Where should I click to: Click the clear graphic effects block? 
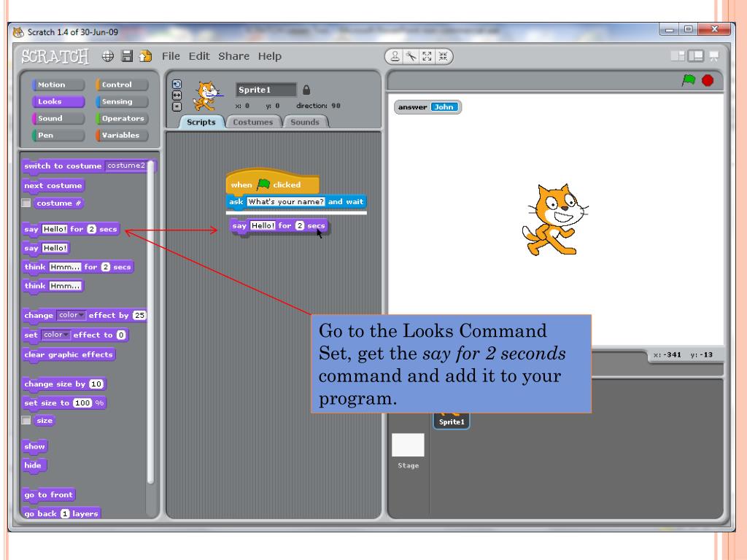(69, 355)
